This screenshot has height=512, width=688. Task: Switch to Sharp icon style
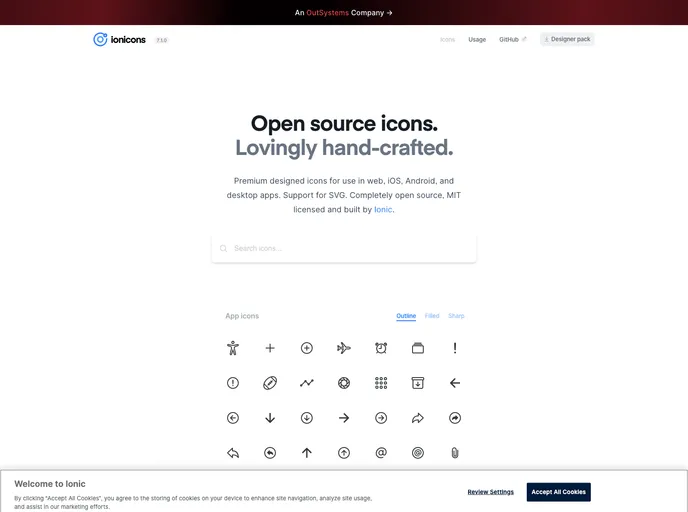point(456,316)
